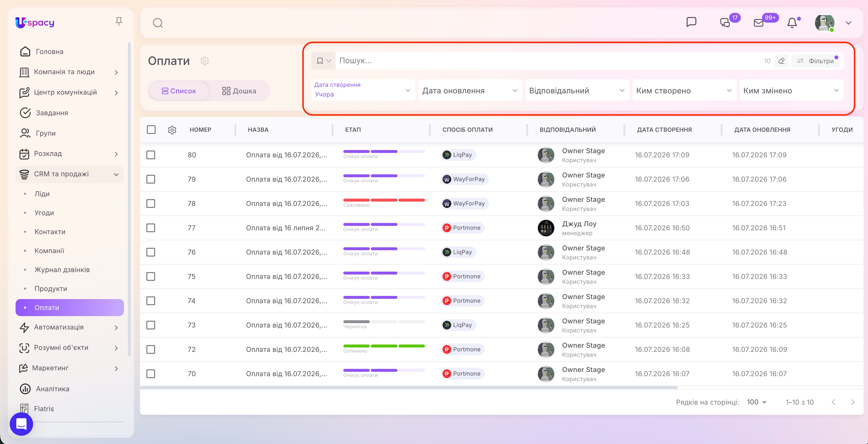868x444 pixels.
Task: Click LiqPay badge on payment 80
Action: tap(458, 155)
